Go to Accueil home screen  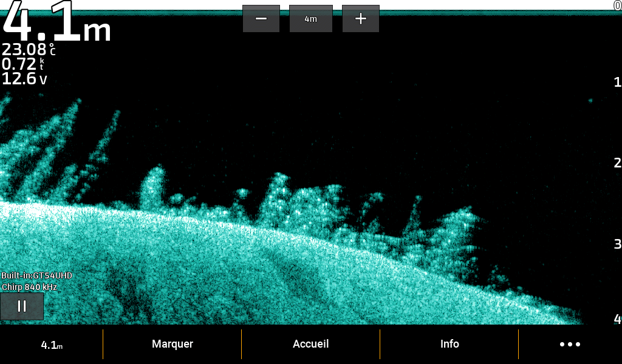click(x=310, y=344)
